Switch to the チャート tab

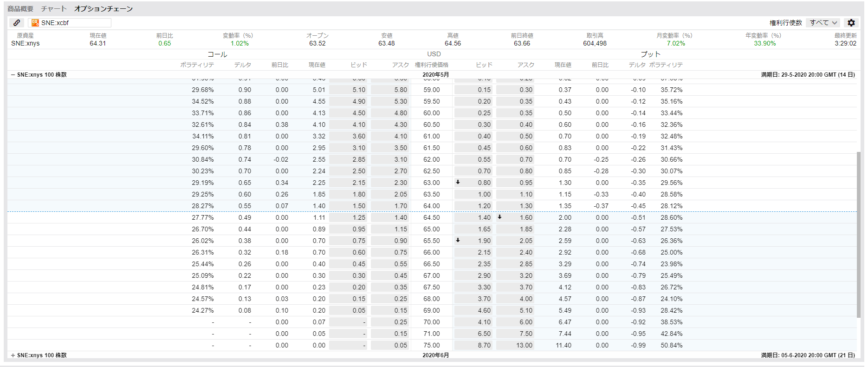pos(54,9)
